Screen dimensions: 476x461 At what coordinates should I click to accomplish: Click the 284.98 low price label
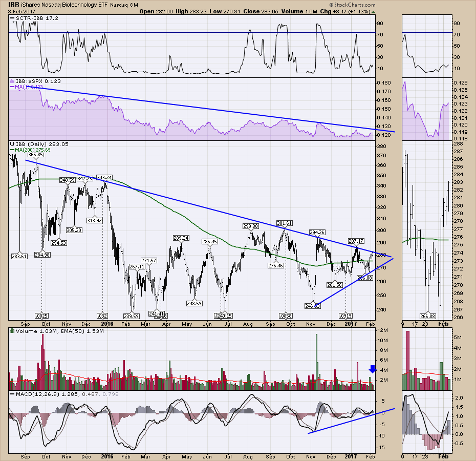point(42,255)
